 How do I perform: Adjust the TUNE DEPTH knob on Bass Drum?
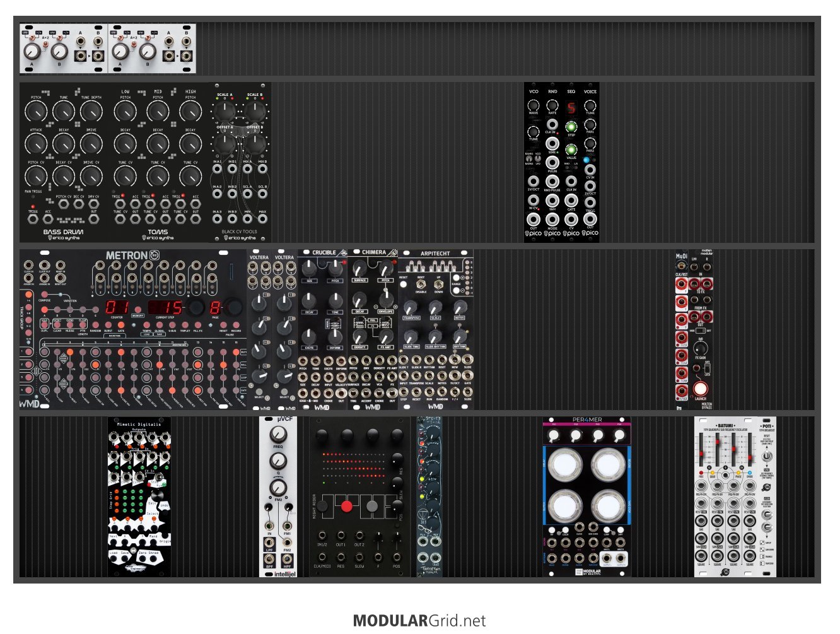pyautogui.click(x=91, y=112)
